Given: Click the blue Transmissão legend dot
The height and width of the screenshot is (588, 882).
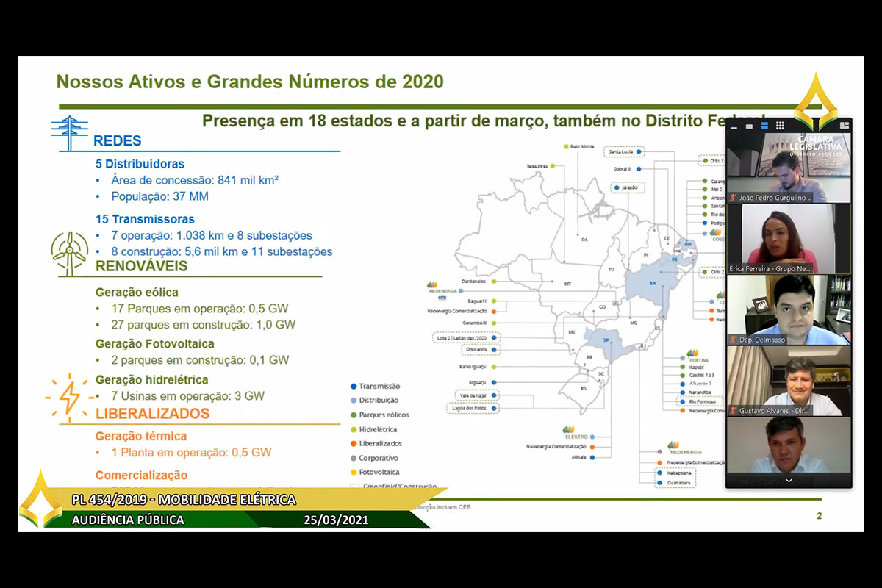Looking at the screenshot, I should click(354, 386).
